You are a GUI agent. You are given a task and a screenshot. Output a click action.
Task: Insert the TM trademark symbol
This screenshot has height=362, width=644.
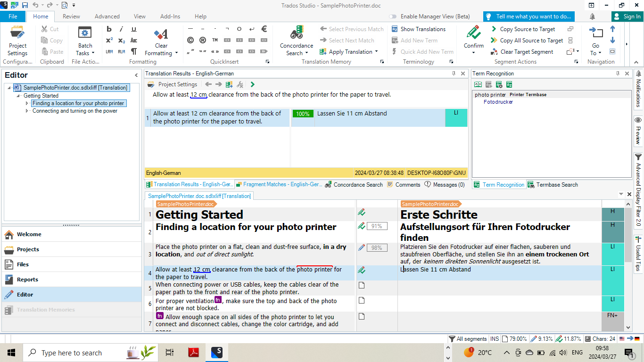pos(215,40)
